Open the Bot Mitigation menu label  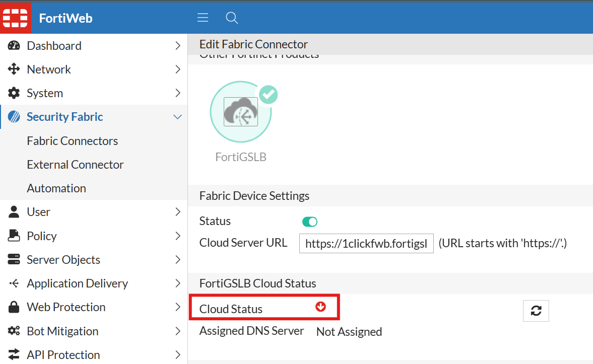point(62,331)
